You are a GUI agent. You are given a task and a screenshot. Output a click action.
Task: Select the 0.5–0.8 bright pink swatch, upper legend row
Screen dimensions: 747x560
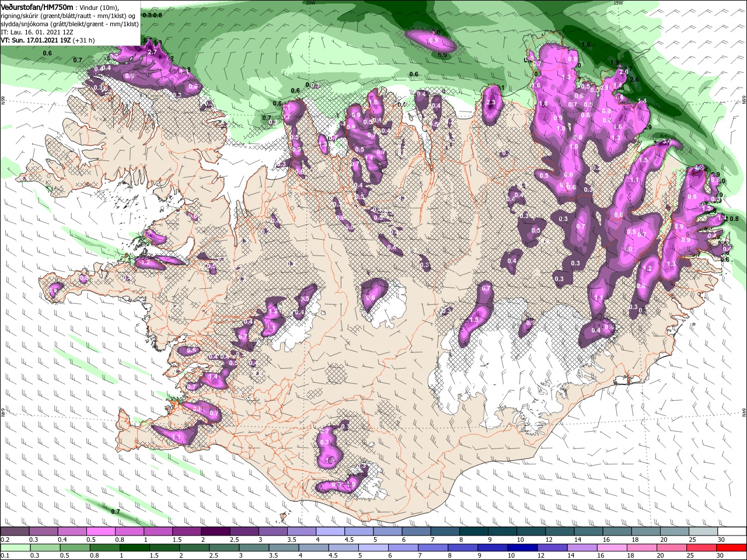click(100, 531)
